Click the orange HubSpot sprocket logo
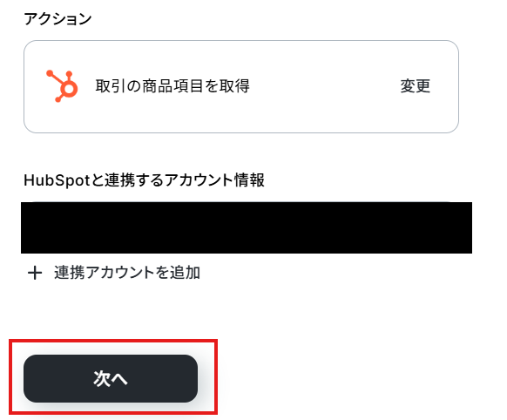This screenshot has height=420, width=507. pos(62,86)
